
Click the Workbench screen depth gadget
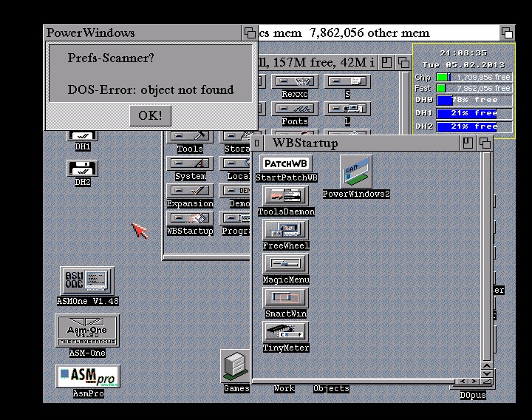(507, 33)
